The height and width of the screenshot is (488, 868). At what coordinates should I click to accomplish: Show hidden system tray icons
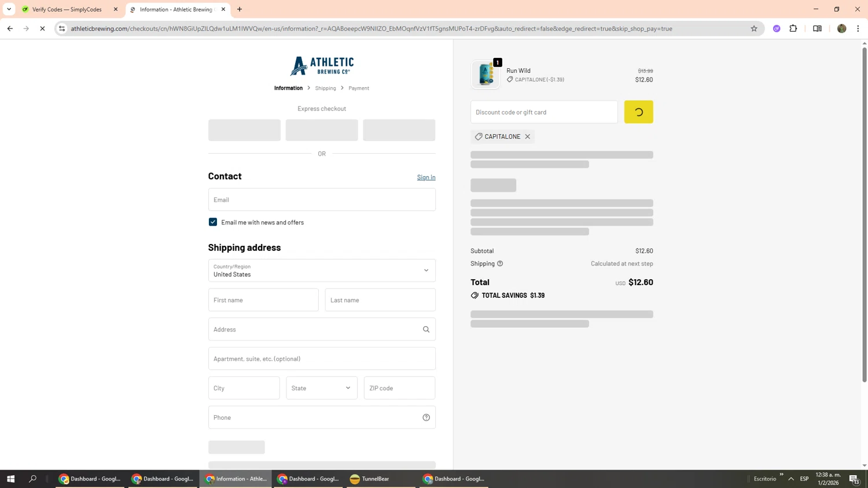point(791,479)
